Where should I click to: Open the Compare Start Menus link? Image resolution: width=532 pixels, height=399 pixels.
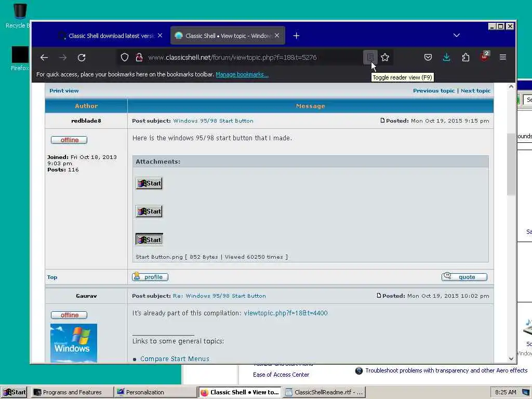175,358
